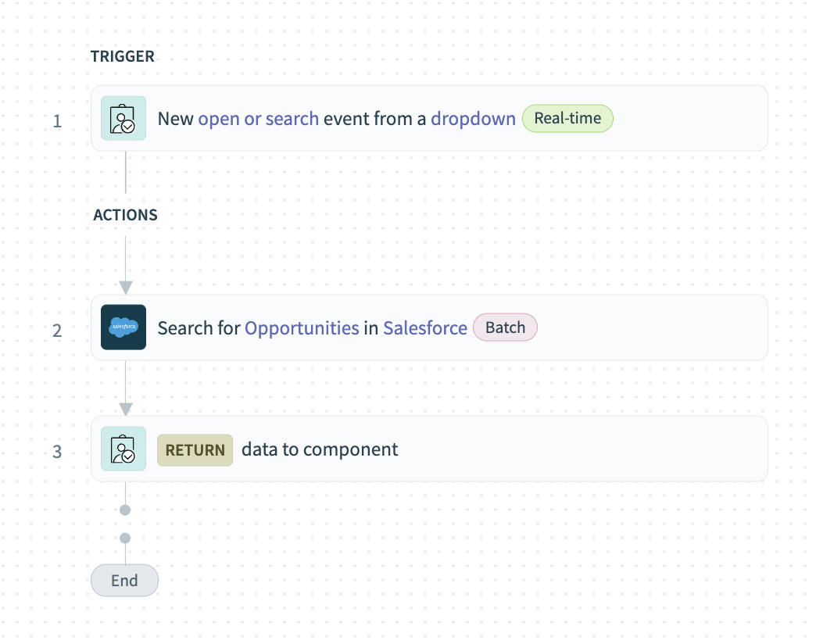Click the connector dot below step 3

[x=124, y=509]
